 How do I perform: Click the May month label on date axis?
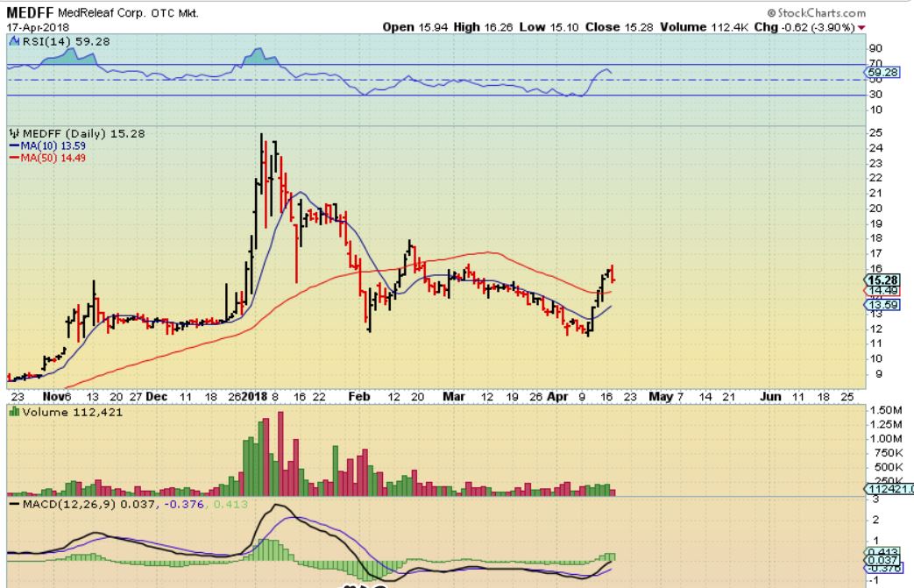[x=661, y=396]
